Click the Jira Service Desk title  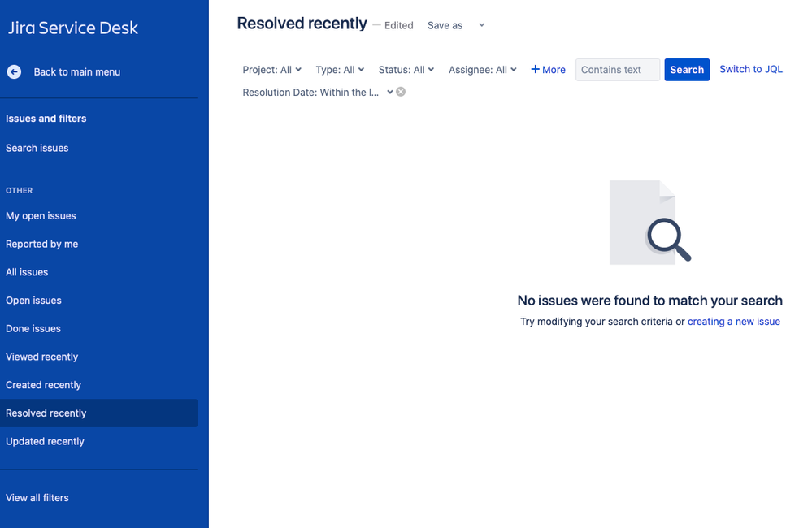coord(73,28)
